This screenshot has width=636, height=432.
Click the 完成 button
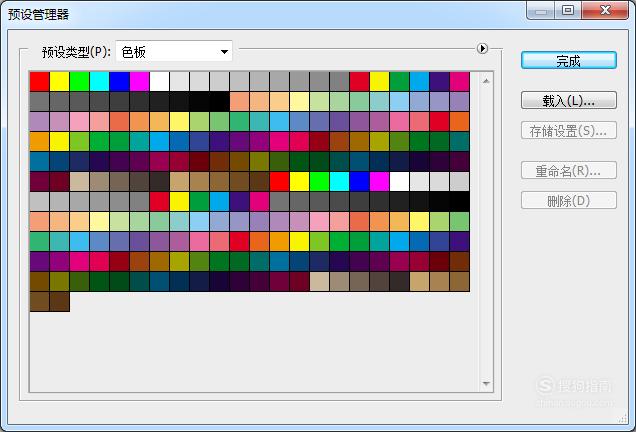569,60
